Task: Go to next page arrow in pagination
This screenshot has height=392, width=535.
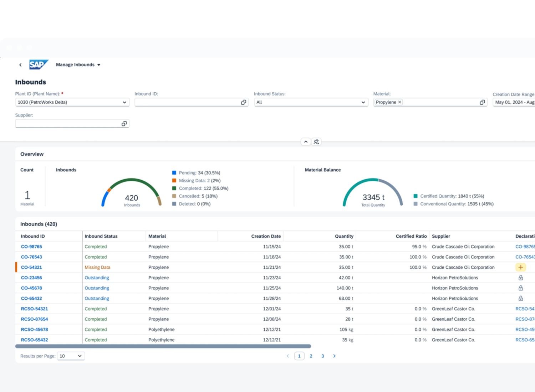Action: coord(334,356)
